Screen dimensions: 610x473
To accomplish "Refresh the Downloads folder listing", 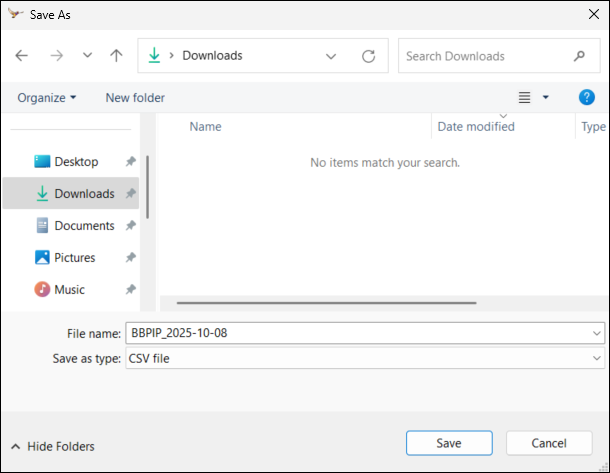I will coord(368,56).
